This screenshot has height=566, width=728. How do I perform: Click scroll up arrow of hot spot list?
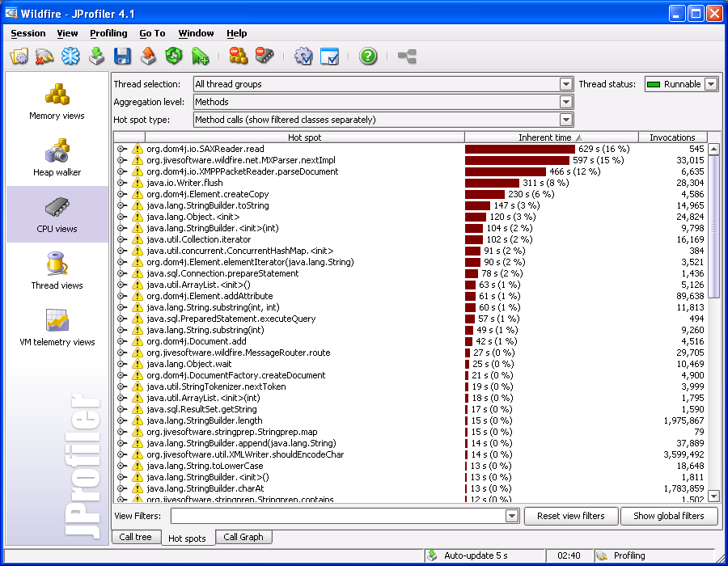714,149
